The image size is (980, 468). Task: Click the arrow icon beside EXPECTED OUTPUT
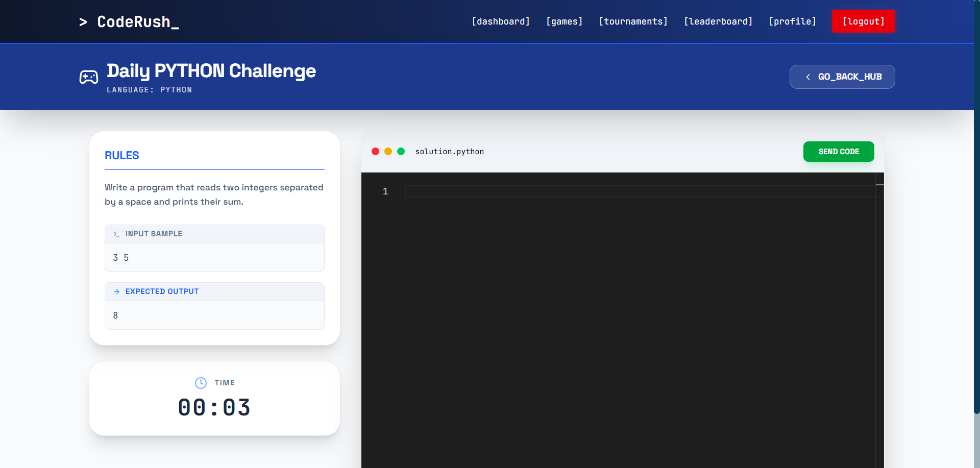pos(116,291)
